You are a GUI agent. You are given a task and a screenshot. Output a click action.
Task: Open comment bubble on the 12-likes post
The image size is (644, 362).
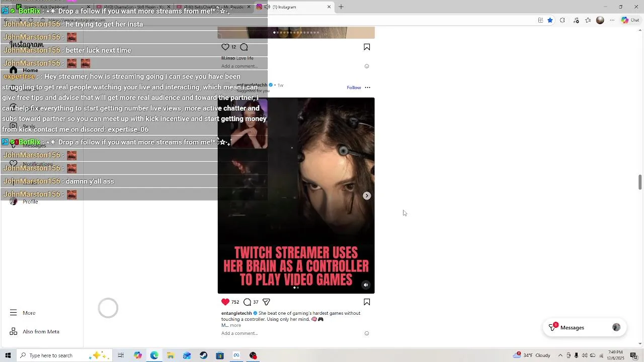[x=244, y=47]
